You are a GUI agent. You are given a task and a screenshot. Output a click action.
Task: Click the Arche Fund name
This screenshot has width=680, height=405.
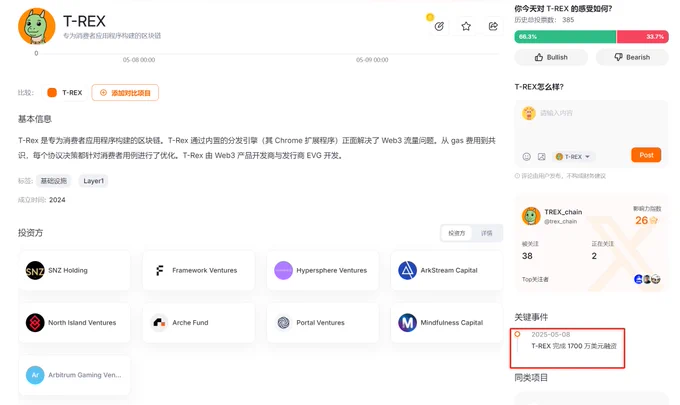(x=190, y=323)
